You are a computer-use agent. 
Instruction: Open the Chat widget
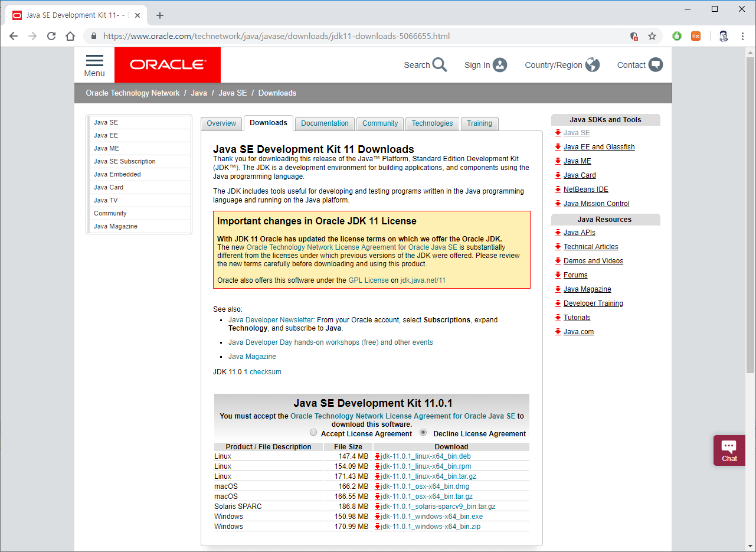[729, 450]
